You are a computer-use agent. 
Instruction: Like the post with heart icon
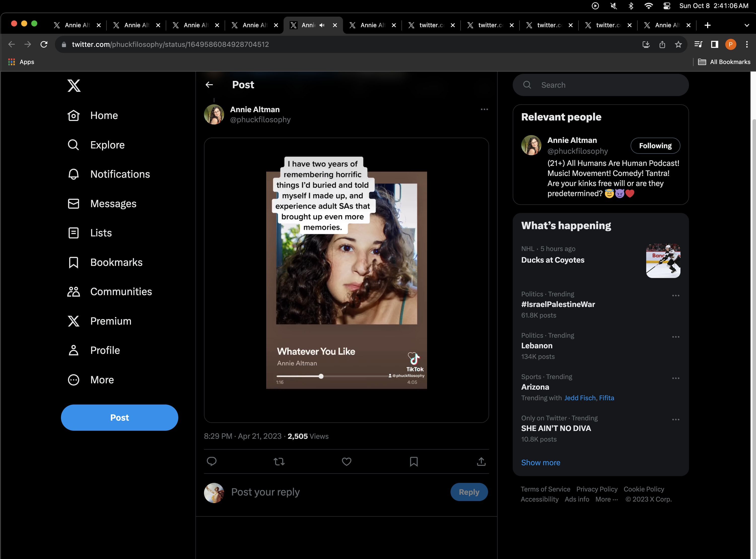click(347, 461)
